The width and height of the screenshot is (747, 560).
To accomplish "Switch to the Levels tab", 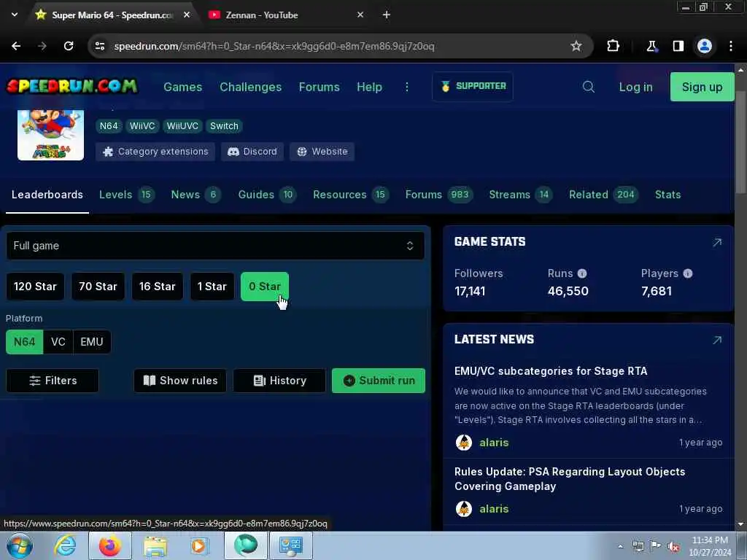I will pos(127,194).
